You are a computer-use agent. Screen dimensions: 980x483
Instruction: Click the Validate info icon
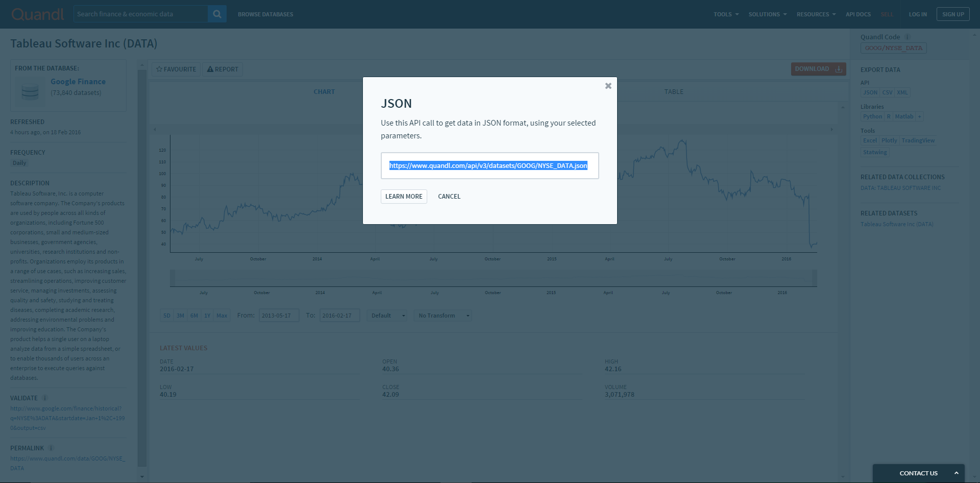(44, 398)
